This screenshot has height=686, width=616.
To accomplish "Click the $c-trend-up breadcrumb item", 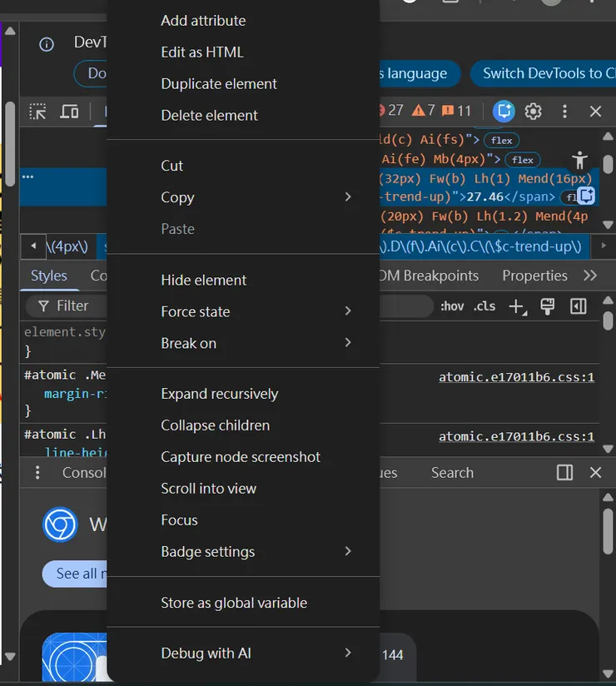I will pos(484,246).
